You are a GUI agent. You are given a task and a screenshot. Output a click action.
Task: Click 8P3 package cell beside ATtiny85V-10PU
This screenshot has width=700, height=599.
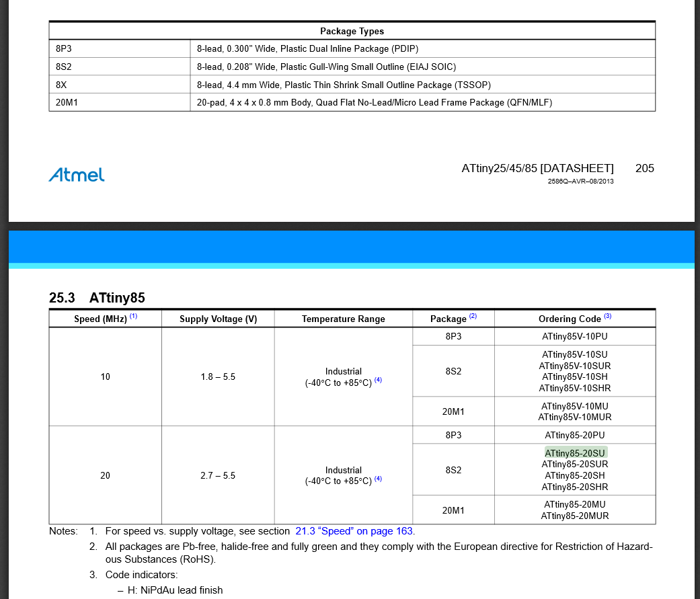pyautogui.click(x=454, y=337)
